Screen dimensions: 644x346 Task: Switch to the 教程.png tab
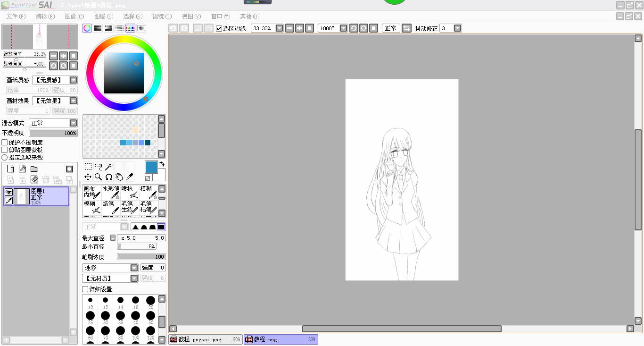pyautogui.click(x=281, y=339)
